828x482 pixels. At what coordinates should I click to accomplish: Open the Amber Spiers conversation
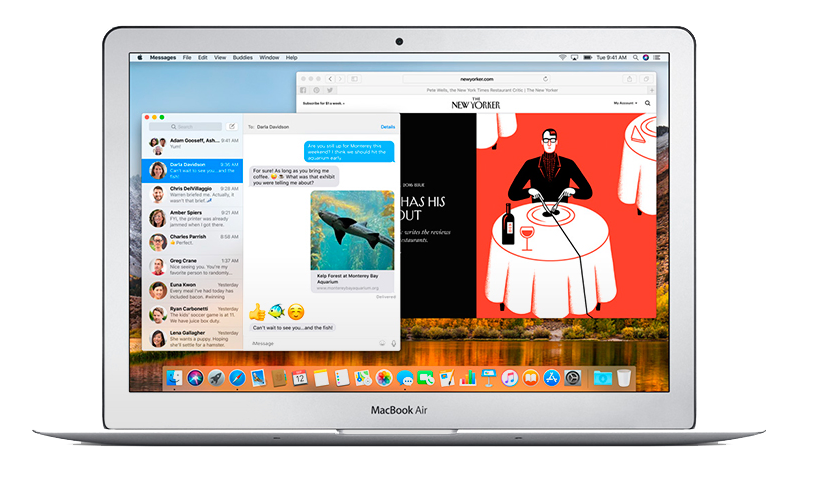192,219
